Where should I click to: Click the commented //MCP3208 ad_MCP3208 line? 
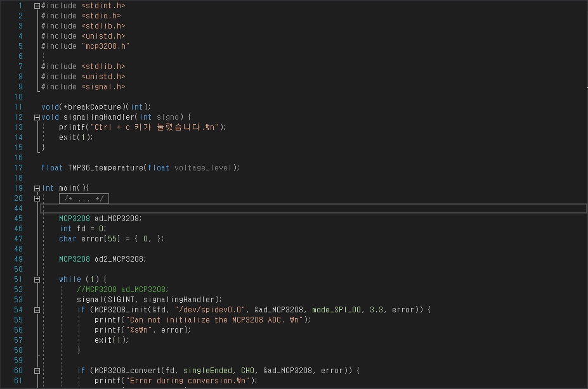pos(122,290)
